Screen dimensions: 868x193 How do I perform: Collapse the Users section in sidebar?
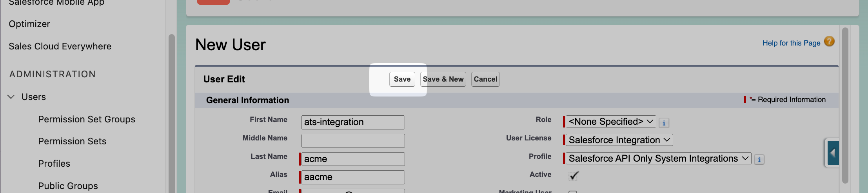11,97
